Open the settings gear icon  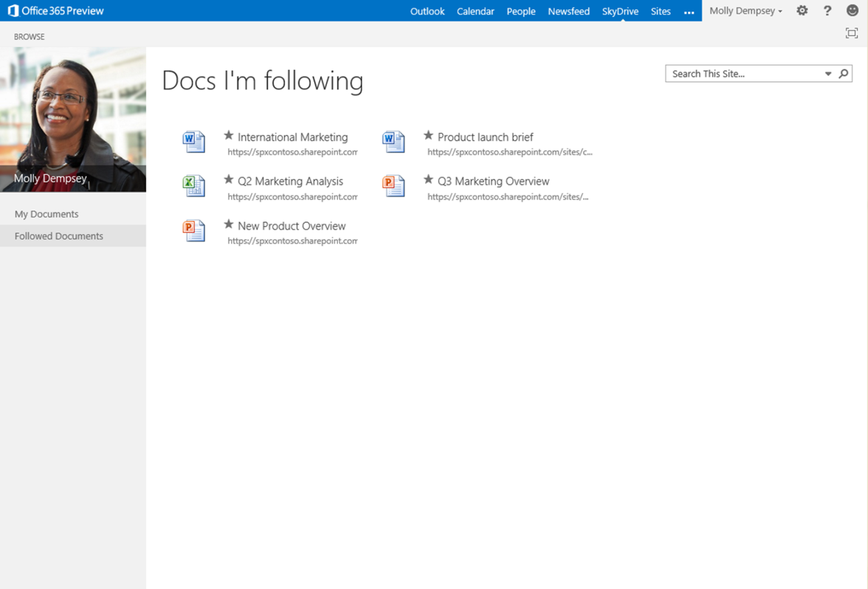(x=802, y=11)
